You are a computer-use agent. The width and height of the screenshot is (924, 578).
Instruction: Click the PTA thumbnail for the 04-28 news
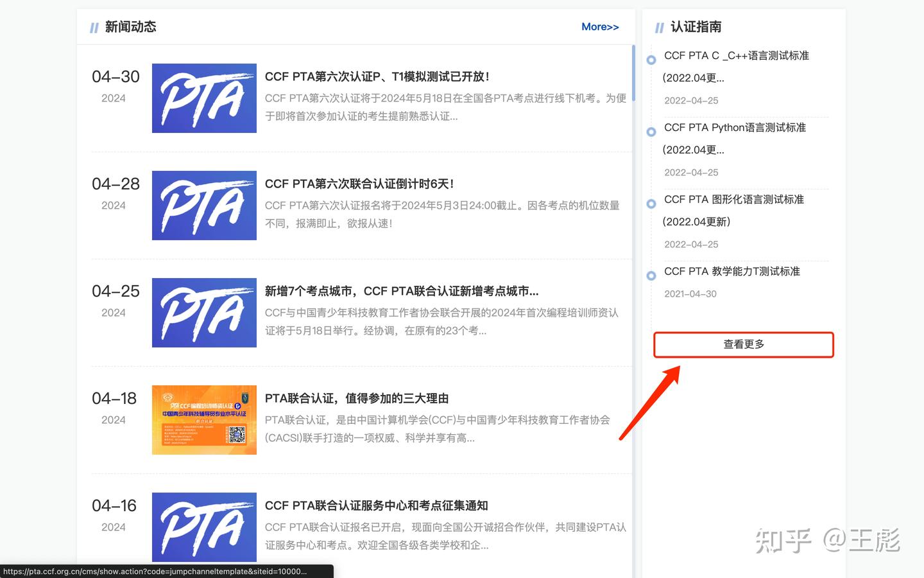pyautogui.click(x=203, y=205)
